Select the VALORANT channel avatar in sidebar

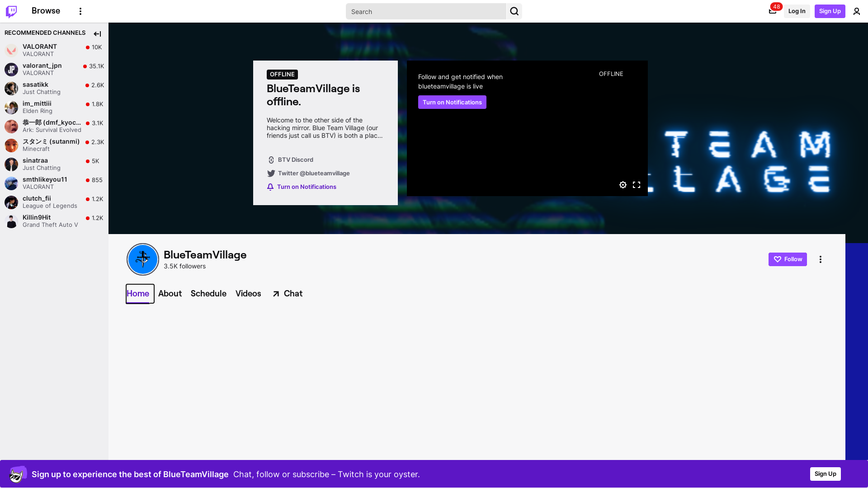pos(11,50)
